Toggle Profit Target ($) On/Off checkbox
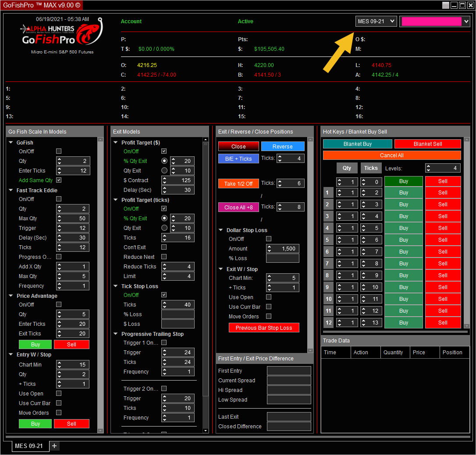The image size is (476, 455). pyautogui.click(x=164, y=151)
